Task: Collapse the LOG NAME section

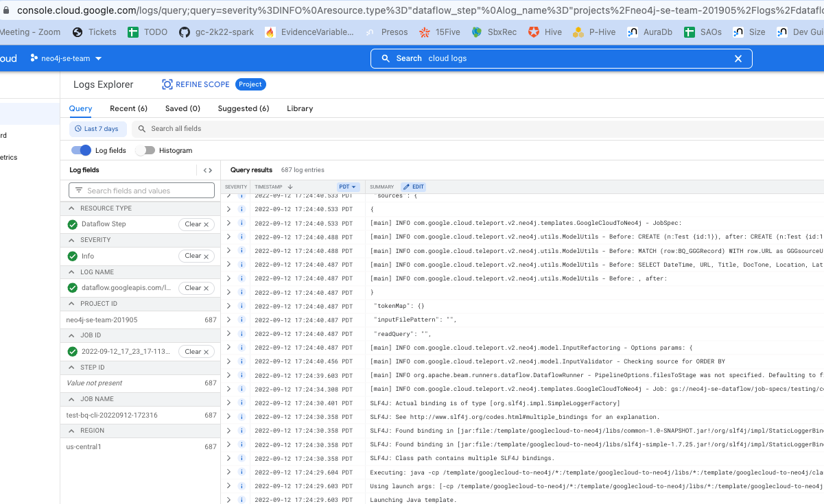Action: point(71,272)
